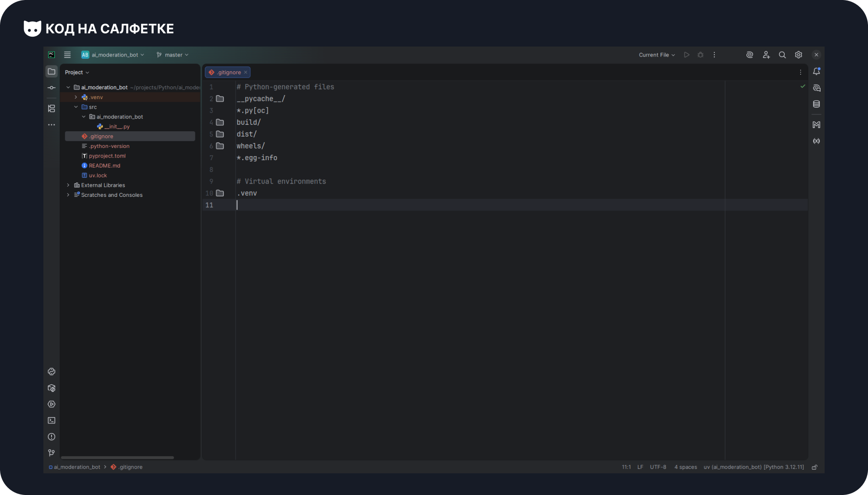Click the project tree horizontal scrollbar
Viewport: 868px width, 495px height.
[x=118, y=457]
